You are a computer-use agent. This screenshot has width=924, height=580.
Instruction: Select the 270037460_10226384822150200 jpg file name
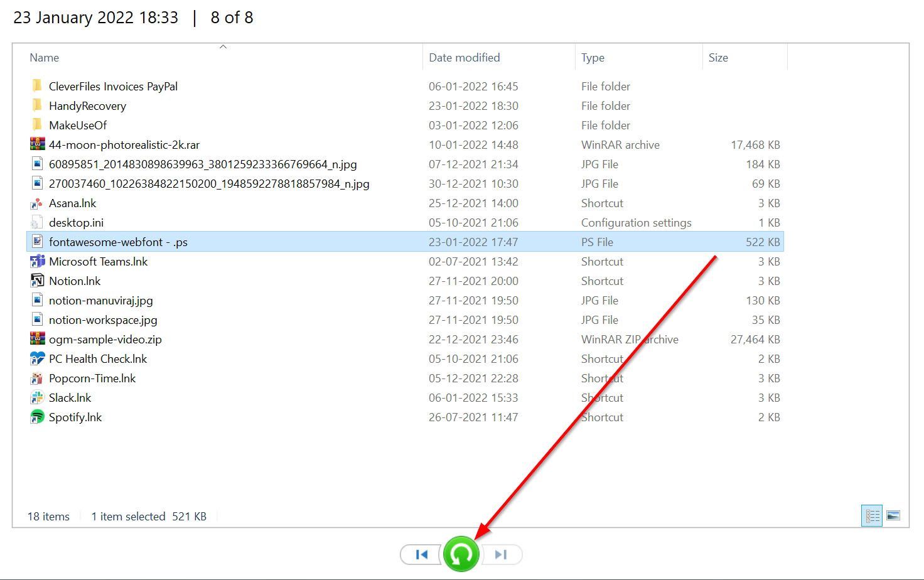click(209, 184)
